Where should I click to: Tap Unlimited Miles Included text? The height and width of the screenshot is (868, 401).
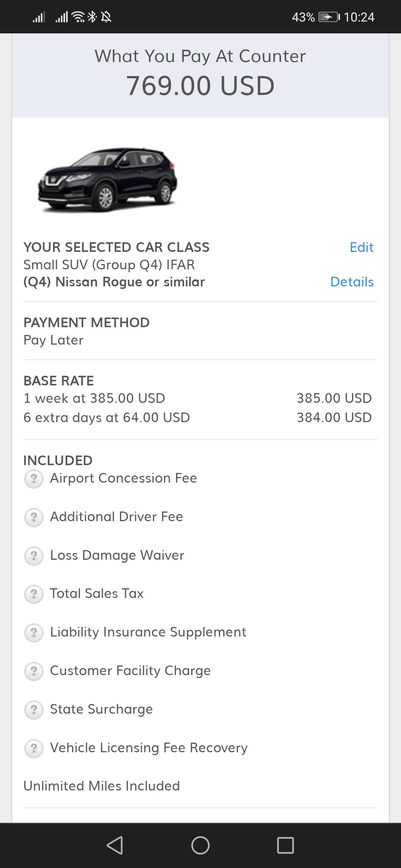click(x=101, y=786)
